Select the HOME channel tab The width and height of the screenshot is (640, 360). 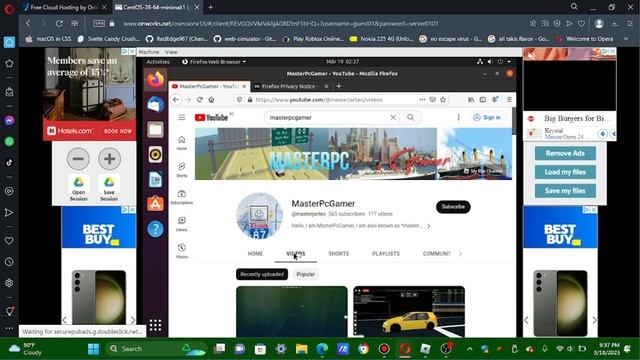pyautogui.click(x=255, y=253)
